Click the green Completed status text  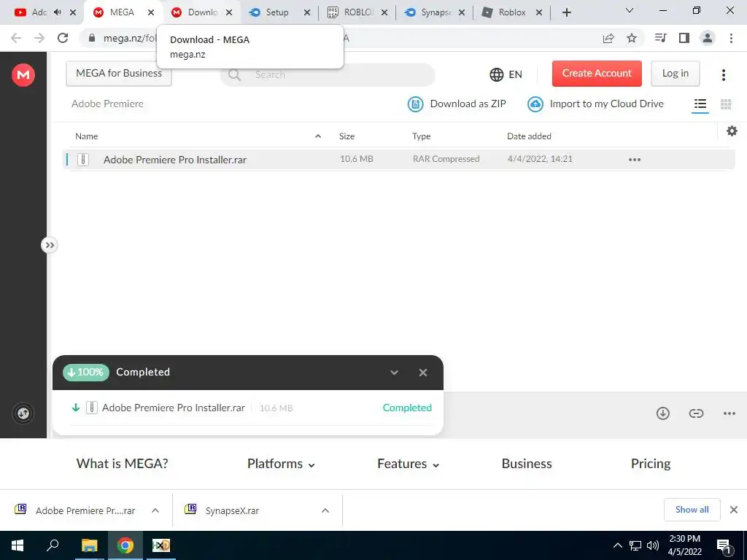pos(407,408)
